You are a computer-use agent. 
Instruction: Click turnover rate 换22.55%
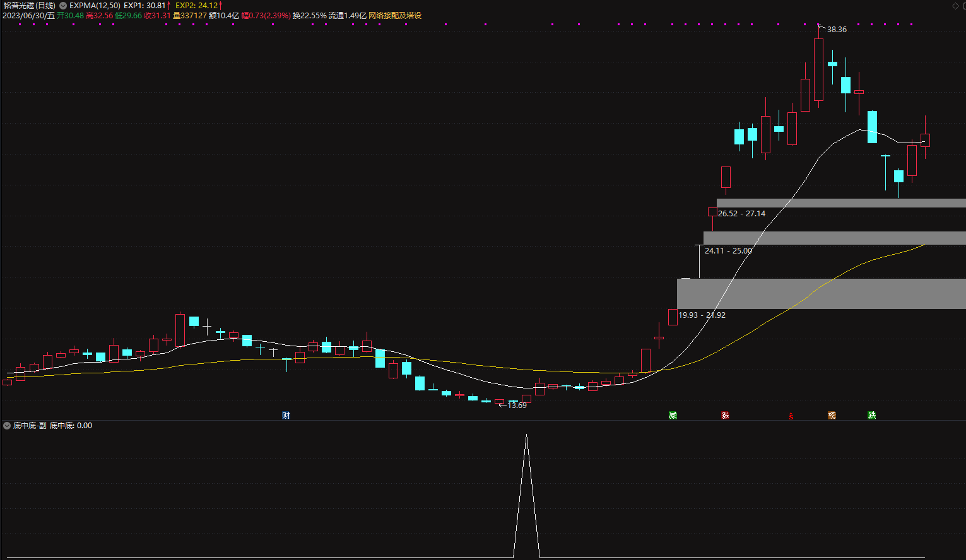[309, 15]
